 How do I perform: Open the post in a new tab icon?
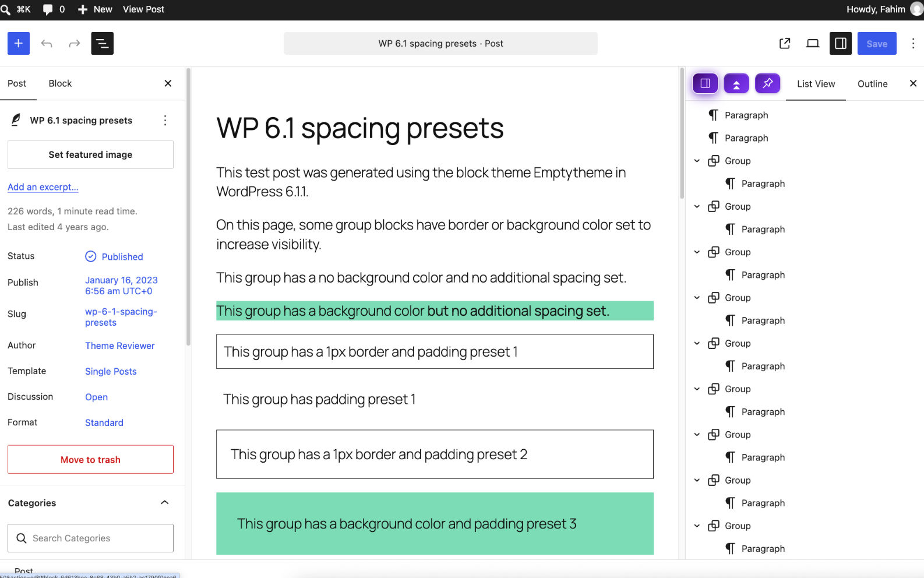coord(785,43)
